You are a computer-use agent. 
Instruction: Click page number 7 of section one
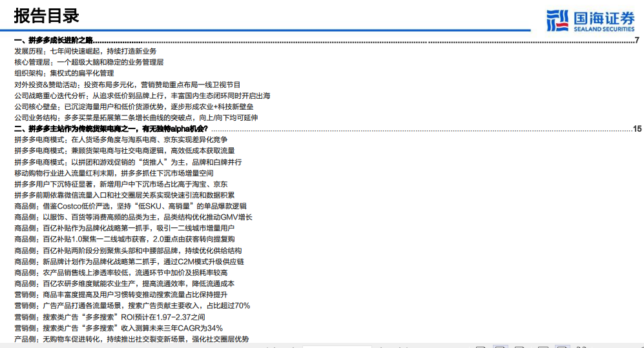click(637, 40)
